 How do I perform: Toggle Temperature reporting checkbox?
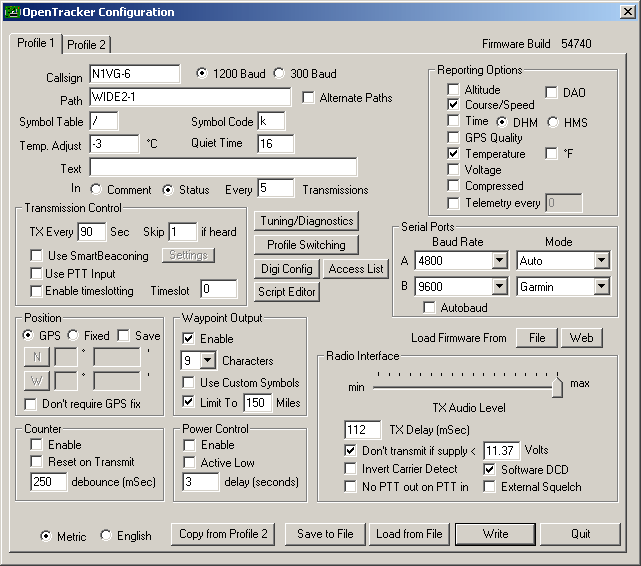pos(453,154)
